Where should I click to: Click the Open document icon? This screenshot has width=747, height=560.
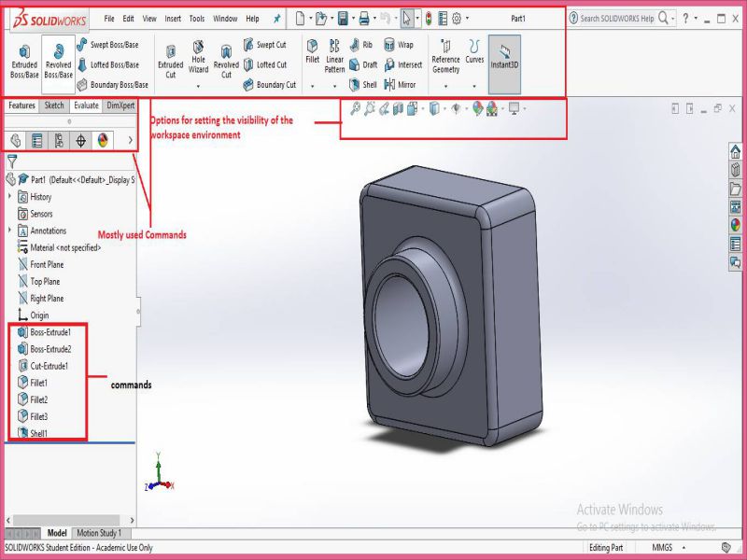pyautogui.click(x=321, y=19)
